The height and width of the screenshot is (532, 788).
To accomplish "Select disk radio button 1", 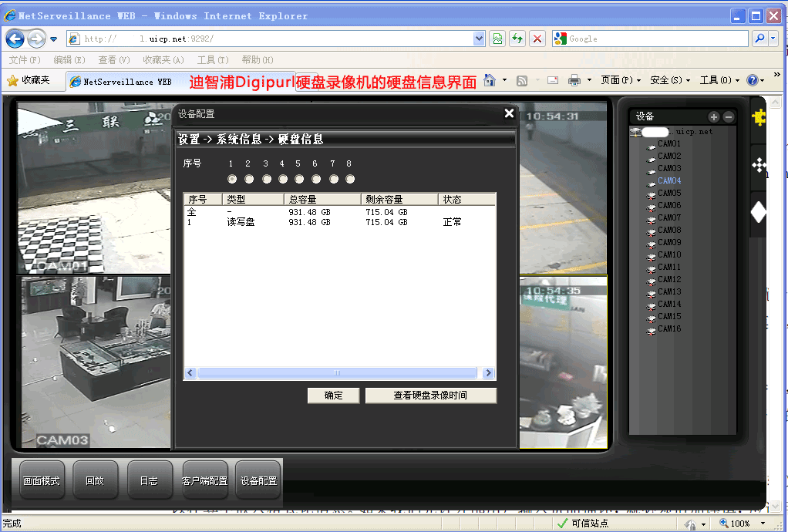I will pos(232,179).
